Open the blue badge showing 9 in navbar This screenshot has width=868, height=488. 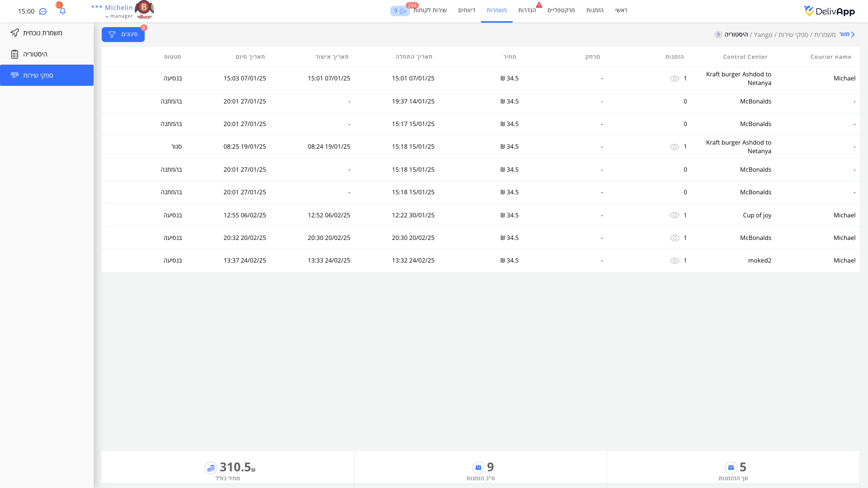tap(400, 11)
